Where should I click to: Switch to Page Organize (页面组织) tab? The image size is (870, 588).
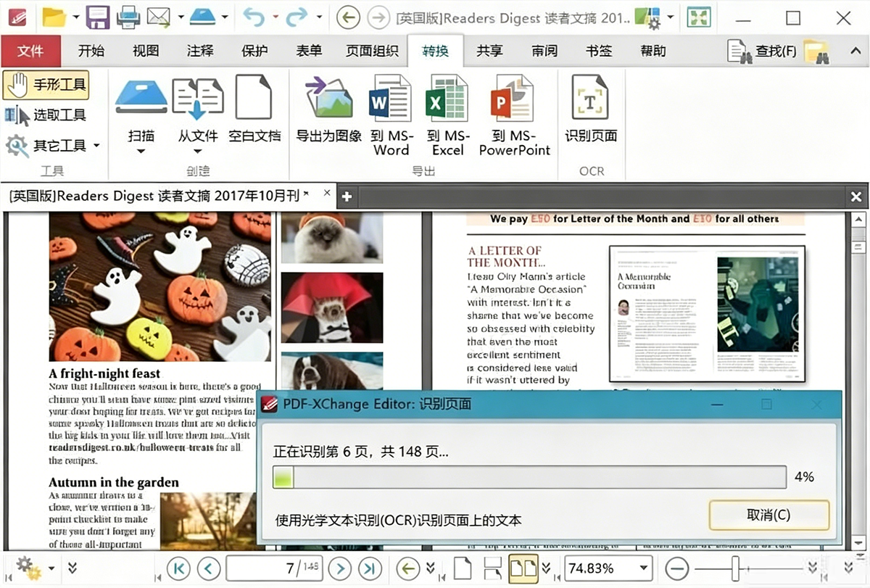pos(372,51)
